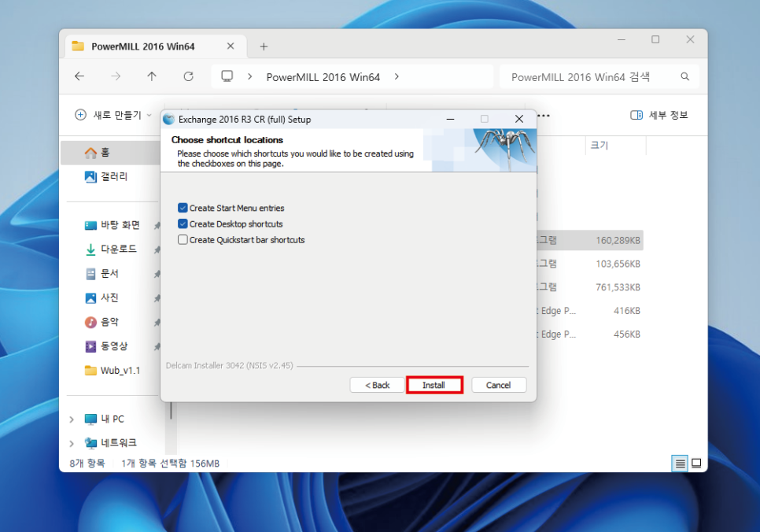Image resolution: width=760 pixels, height=532 pixels.
Task: Maximize the File Explorer window
Action: point(655,39)
